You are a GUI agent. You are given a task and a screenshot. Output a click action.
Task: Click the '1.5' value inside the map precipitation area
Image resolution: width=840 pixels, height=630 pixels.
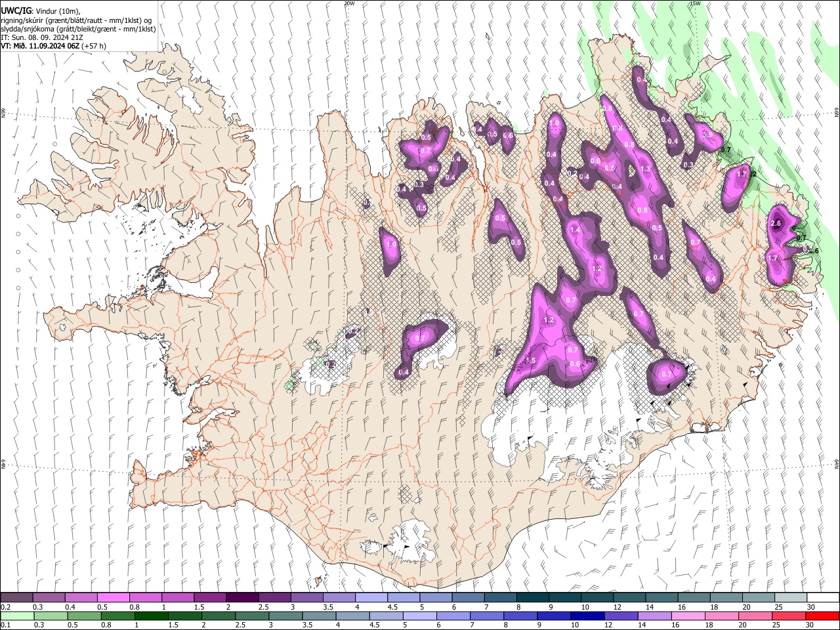point(531,360)
